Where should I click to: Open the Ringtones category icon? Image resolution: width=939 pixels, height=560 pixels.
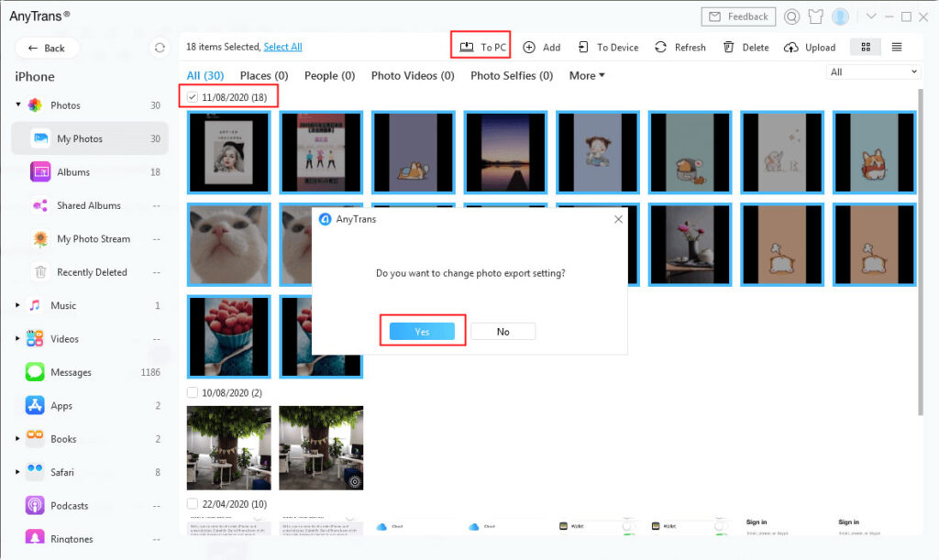(x=35, y=536)
